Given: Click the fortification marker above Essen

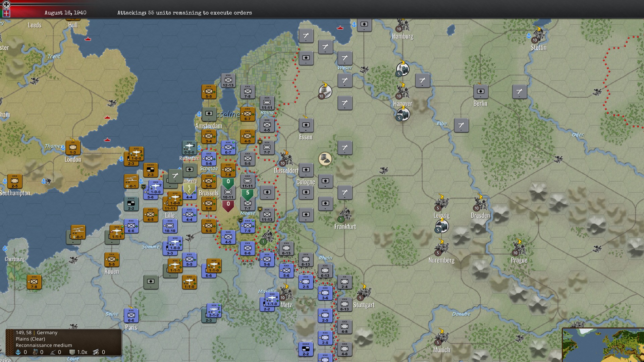Looking at the screenshot, I should coord(306,125).
